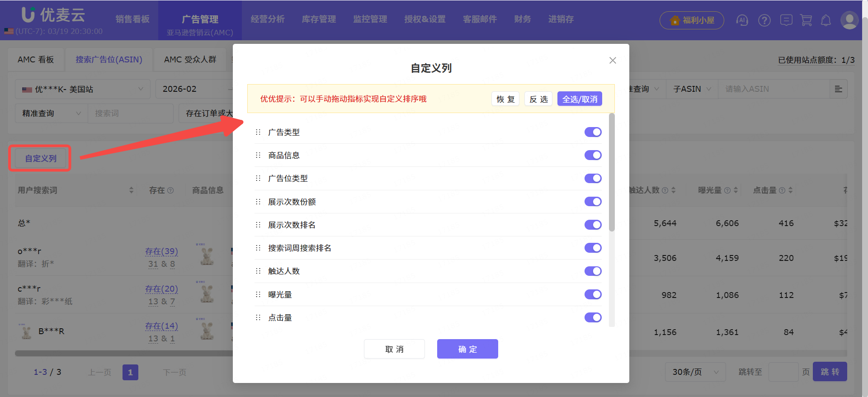Toggle the 点击量 switch in dialog
Image resolution: width=868 pixels, height=397 pixels.
tap(593, 317)
